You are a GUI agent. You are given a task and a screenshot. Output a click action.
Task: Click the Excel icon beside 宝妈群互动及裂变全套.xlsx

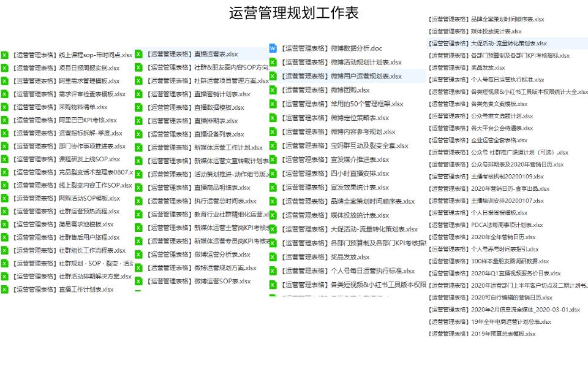tap(274, 145)
